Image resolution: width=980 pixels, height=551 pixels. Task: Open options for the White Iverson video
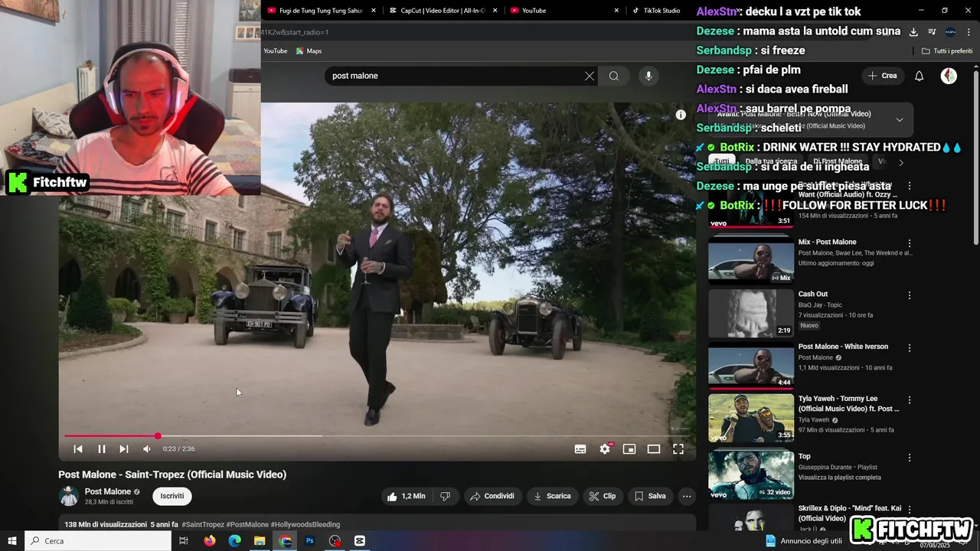[x=910, y=347]
